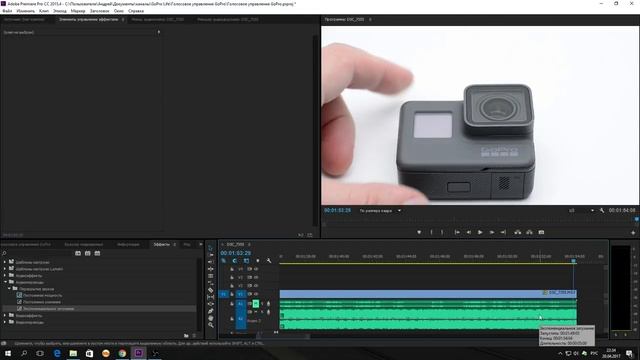This screenshot has height=360, width=640.
Task: Step forward one frame
Action: point(492,232)
